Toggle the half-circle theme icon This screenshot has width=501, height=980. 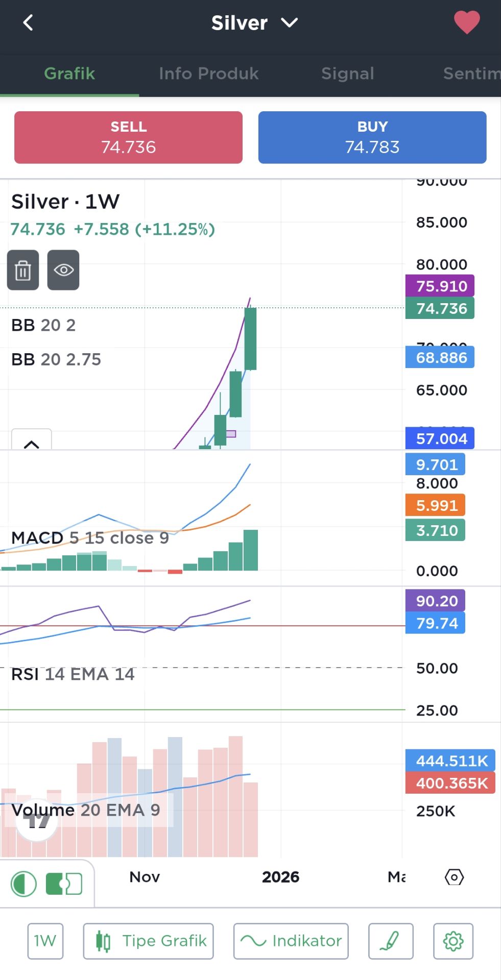pos(23,884)
